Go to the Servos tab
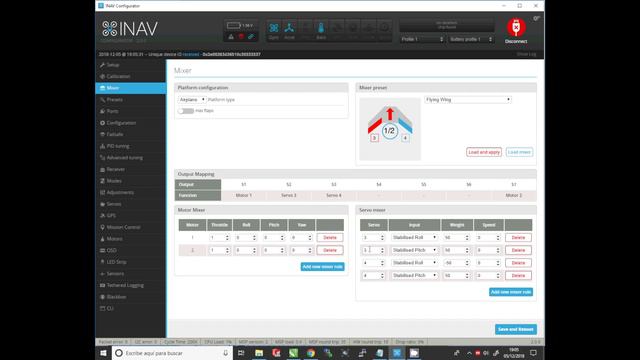Viewport: 640px width, 360px height. pyautogui.click(x=131, y=204)
